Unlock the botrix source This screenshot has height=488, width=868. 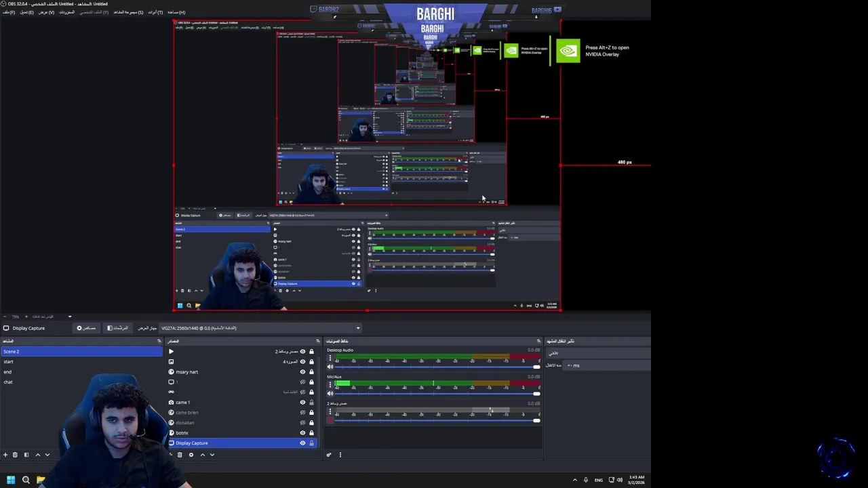click(312, 432)
